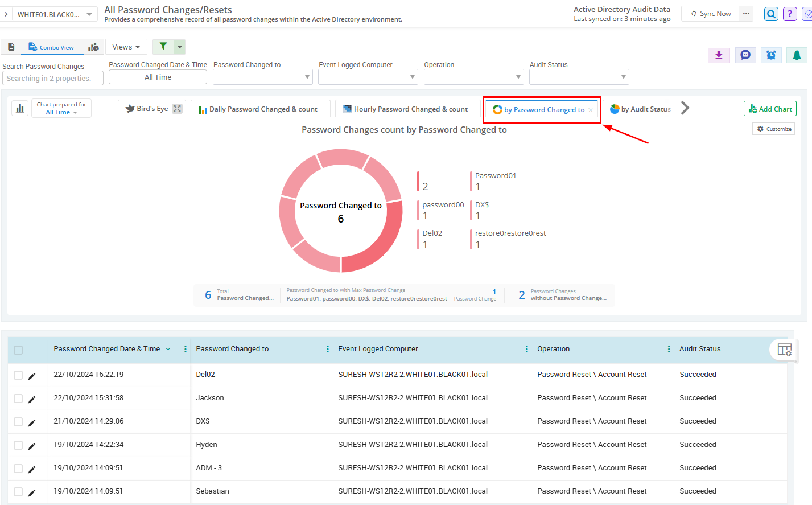Open the chat message icon
This screenshot has height=505, width=812.
click(745, 55)
